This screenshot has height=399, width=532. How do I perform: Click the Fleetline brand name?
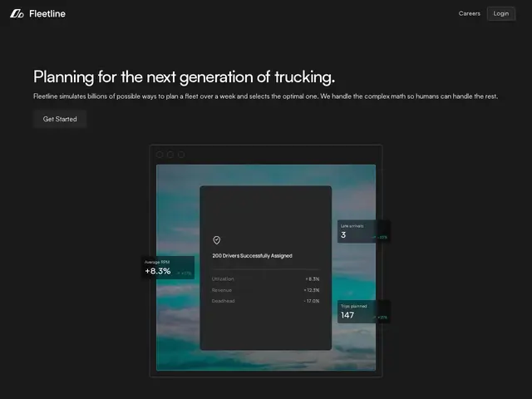click(x=47, y=13)
